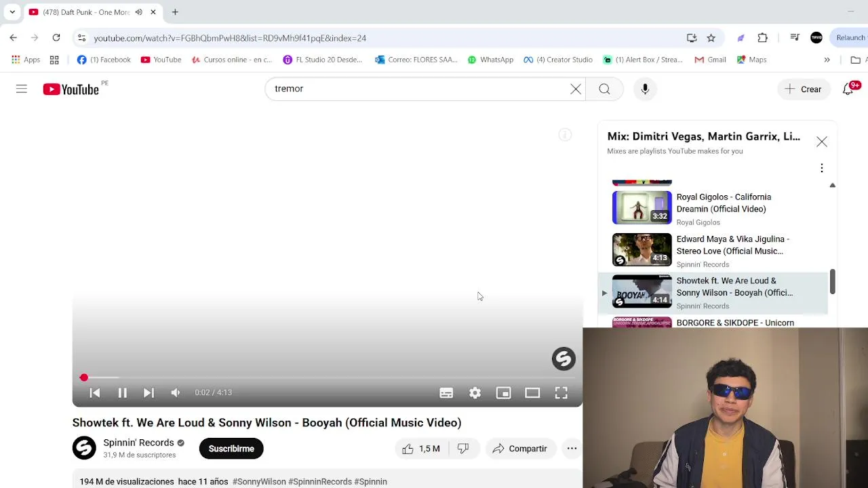Play Edward Maya Stereo Love thumbnail
The height and width of the screenshot is (488, 868).
click(x=642, y=249)
